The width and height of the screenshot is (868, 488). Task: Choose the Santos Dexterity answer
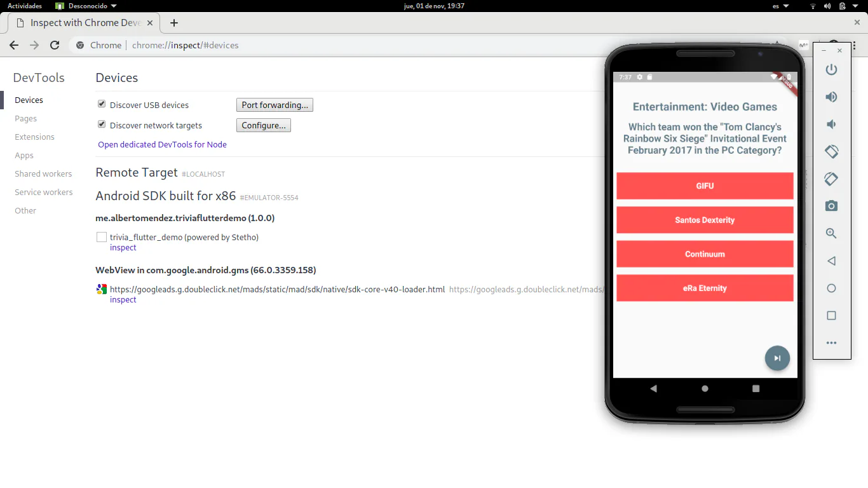coord(705,220)
